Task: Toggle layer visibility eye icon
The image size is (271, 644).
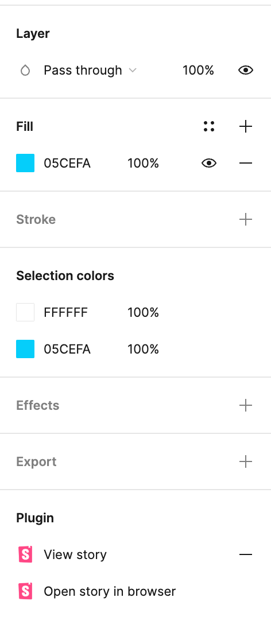Action: click(x=246, y=71)
